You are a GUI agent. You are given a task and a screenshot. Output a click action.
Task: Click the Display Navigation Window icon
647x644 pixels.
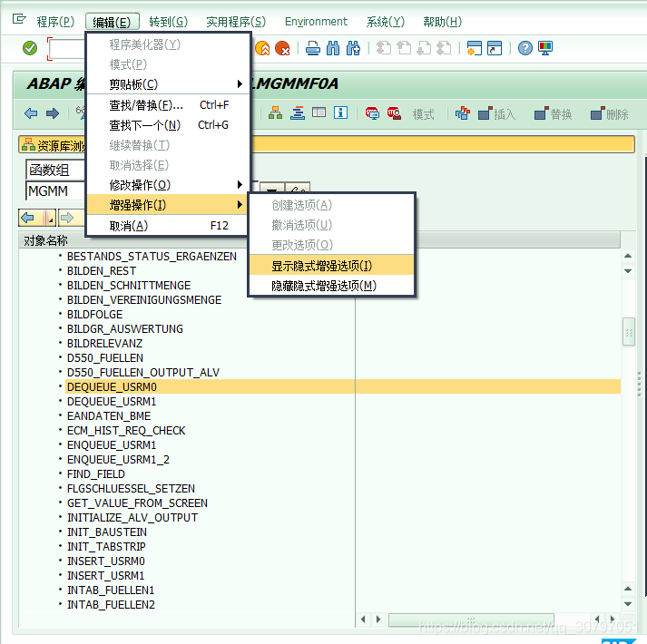click(297, 112)
